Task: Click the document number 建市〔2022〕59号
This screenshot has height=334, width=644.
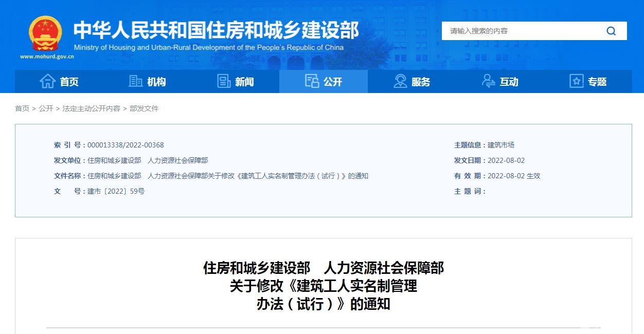Action: coord(116,191)
